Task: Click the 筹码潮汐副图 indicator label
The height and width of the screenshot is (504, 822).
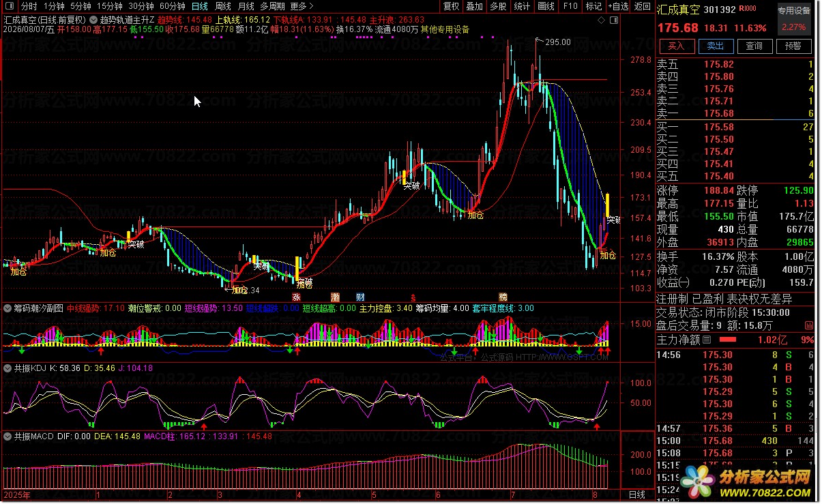Action: [38, 308]
